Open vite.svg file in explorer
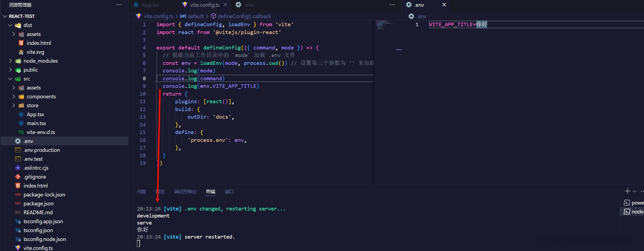Viewport: 644px width, 251px height. [35, 52]
